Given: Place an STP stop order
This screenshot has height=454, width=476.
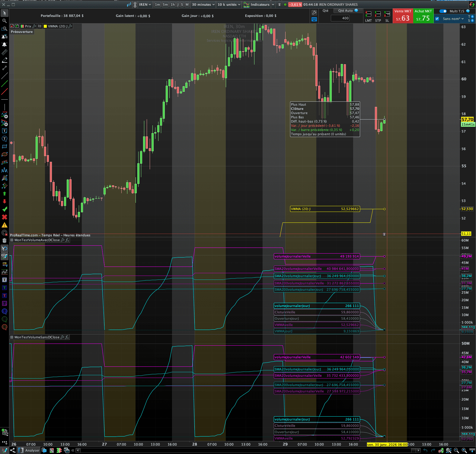Looking at the screenshot, I should 378,16.
